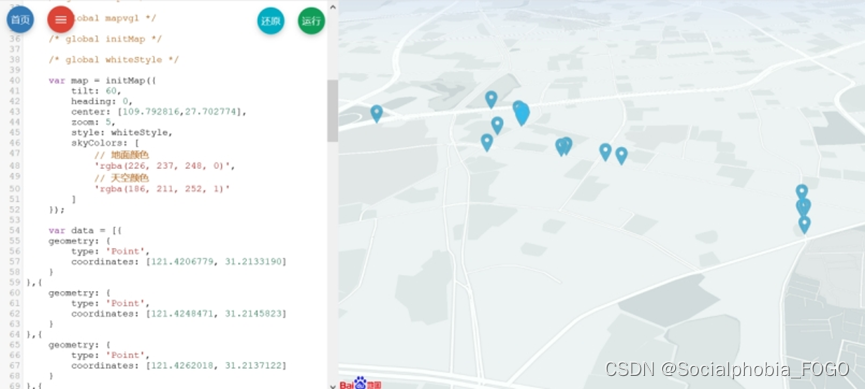Click the code editor vertical scrollbar thumb
Viewport: 865px width, 389px height.
point(333,110)
